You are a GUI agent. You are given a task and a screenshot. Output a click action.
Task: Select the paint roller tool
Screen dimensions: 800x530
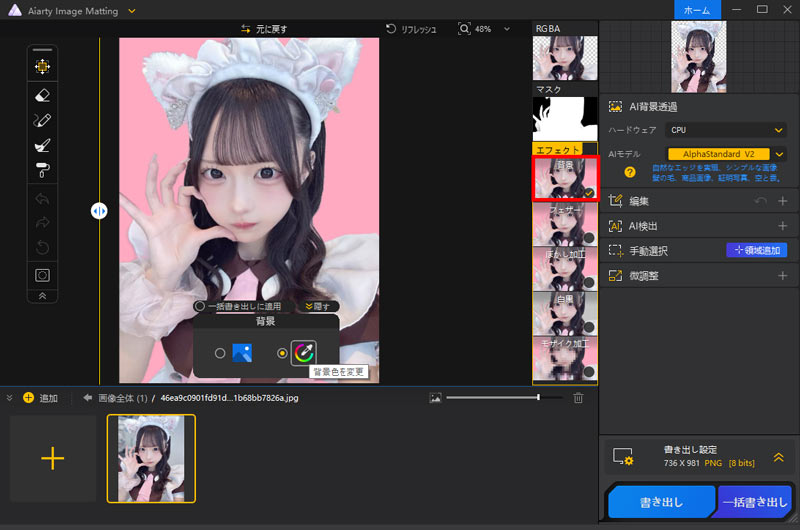coord(42,168)
